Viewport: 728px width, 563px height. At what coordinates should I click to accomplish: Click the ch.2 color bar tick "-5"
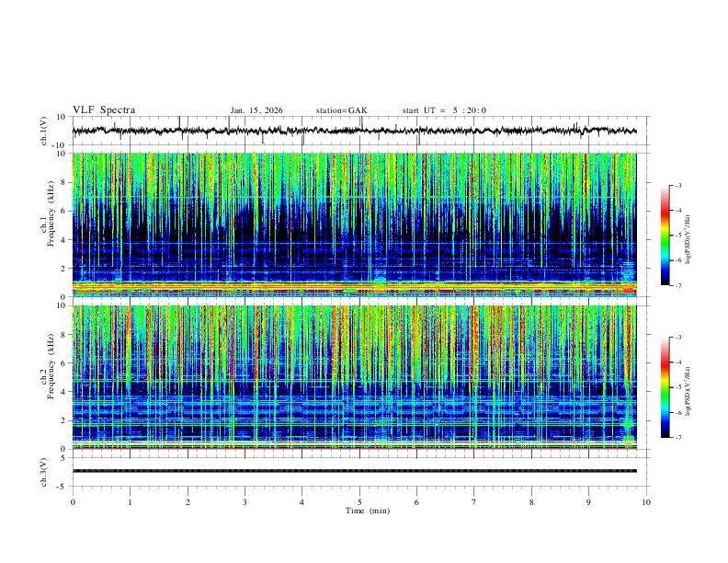tap(678, 387)
